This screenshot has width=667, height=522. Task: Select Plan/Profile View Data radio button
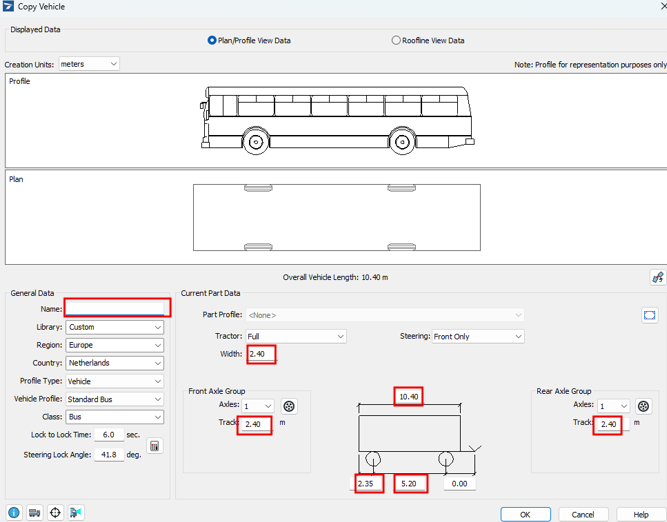point(212,41)
